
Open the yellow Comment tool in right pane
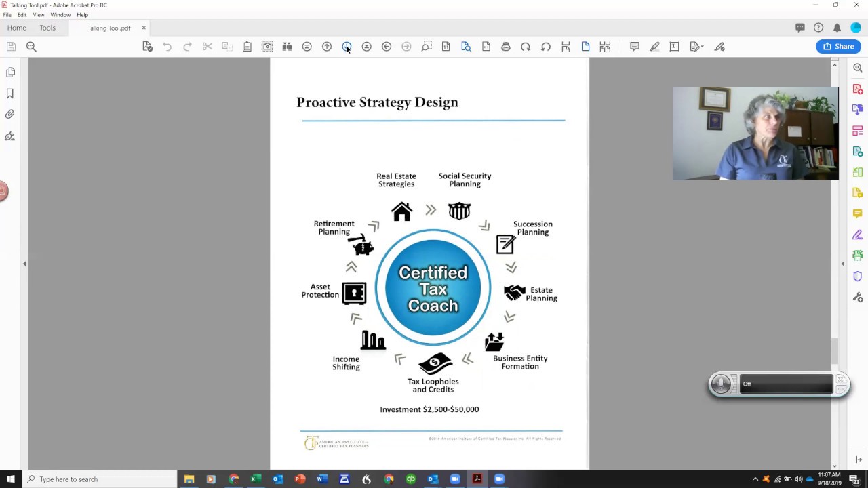point(858,213)
